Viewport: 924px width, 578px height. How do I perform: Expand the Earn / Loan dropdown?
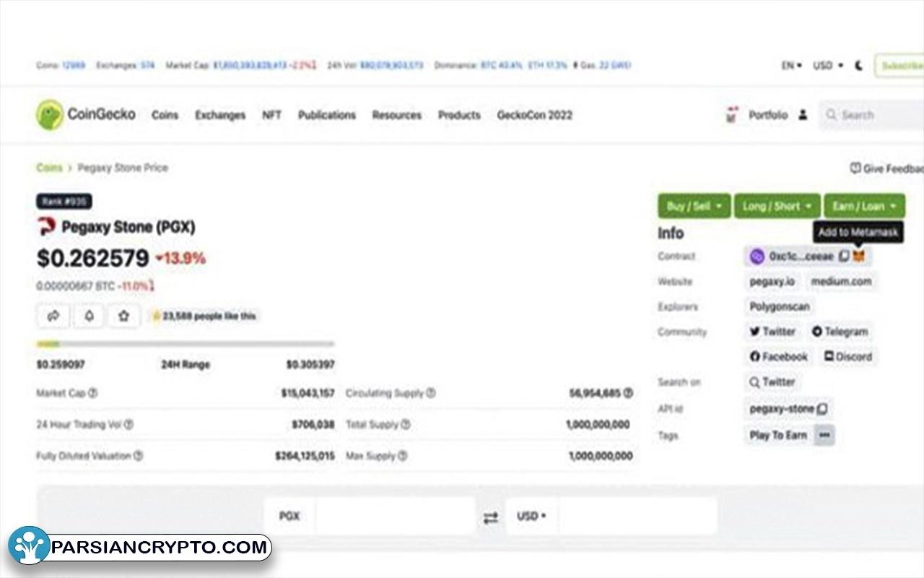[x=864, y=206]
